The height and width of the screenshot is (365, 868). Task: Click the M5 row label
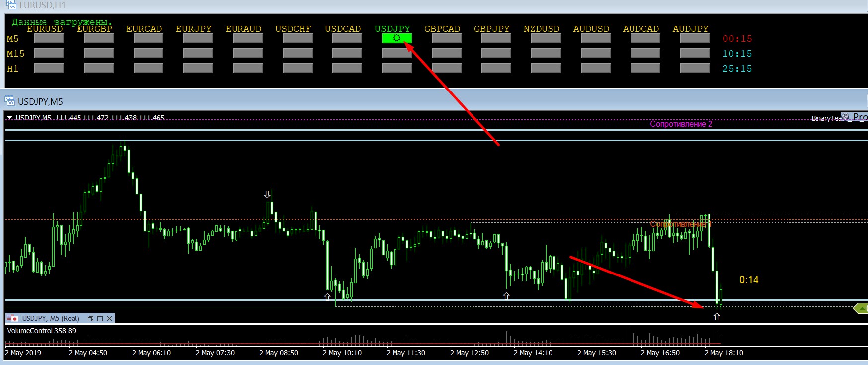13,39
